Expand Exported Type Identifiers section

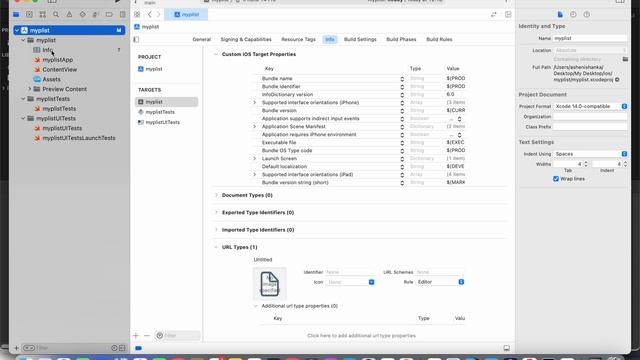click(216, 213)
